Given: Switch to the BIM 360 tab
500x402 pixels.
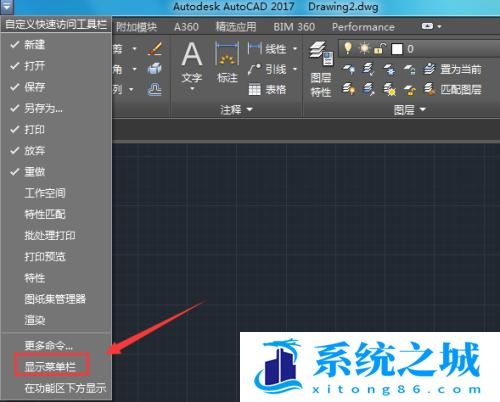Looking at the screenshot, I should 294,27.
